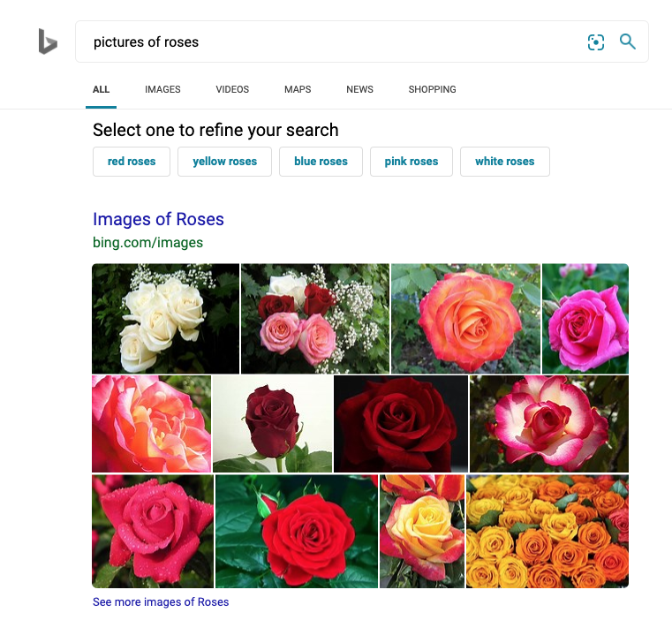This screenshot has width=672, height=620.
Task: Click the magnifying glass search icon
Action: pyautogui.click(x=628, y=42)
